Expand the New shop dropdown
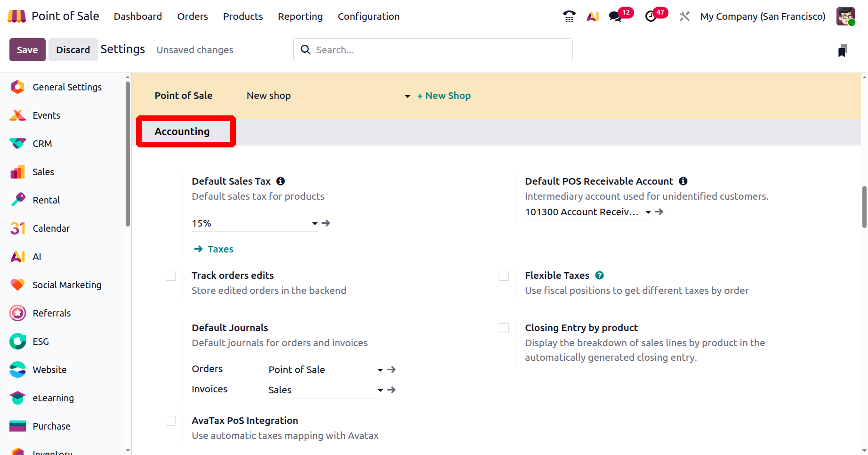Image resolution: width=868 pixels, height=455 pixels. pyautogui.click(x=407, y=96)
